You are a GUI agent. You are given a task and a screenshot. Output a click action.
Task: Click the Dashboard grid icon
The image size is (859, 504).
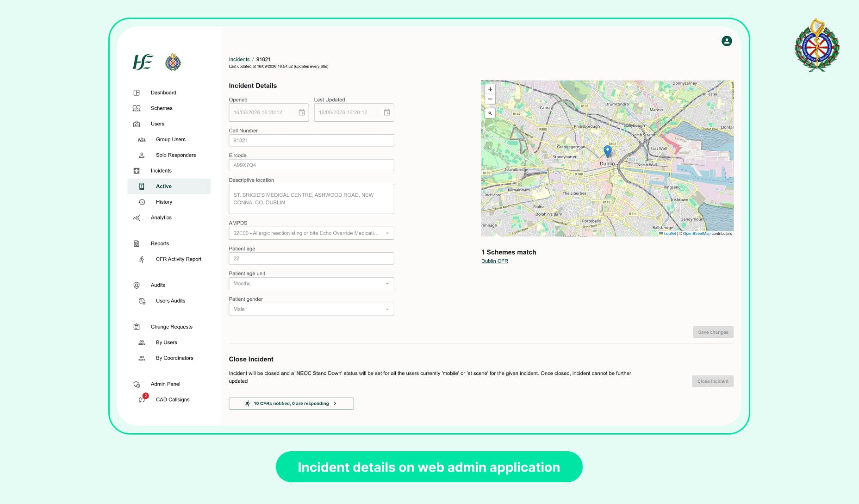[x=137, y=93]
